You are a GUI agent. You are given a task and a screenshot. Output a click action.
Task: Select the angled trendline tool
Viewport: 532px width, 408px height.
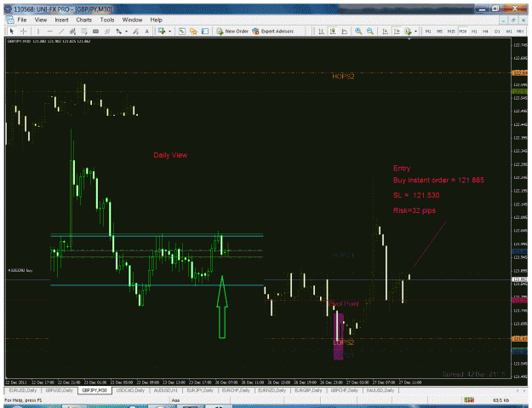click(x=135, y=32)
